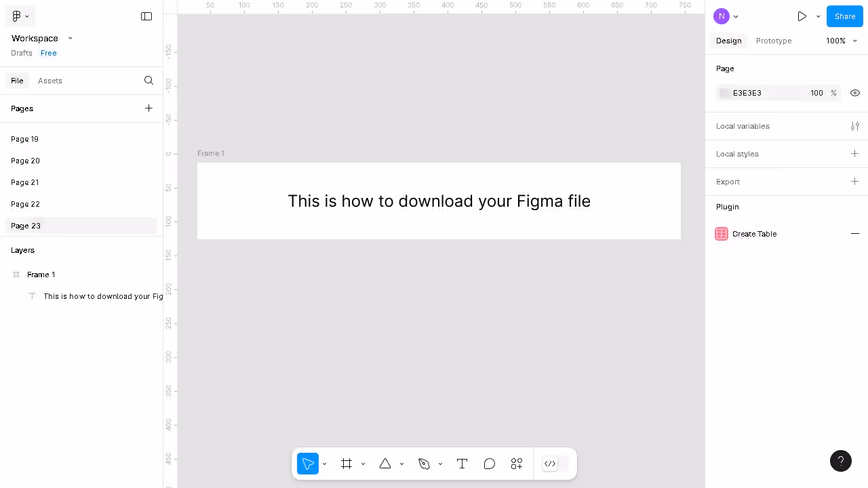This screenshot has width=868, height=488.
Task: Click the Export section label
Action: pos(728,182)
